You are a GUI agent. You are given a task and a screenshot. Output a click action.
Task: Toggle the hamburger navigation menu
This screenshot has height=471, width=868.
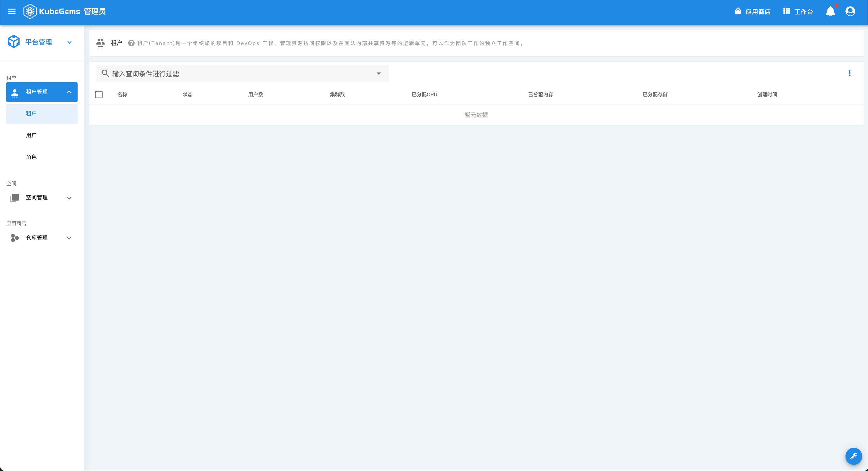point(12,11)
